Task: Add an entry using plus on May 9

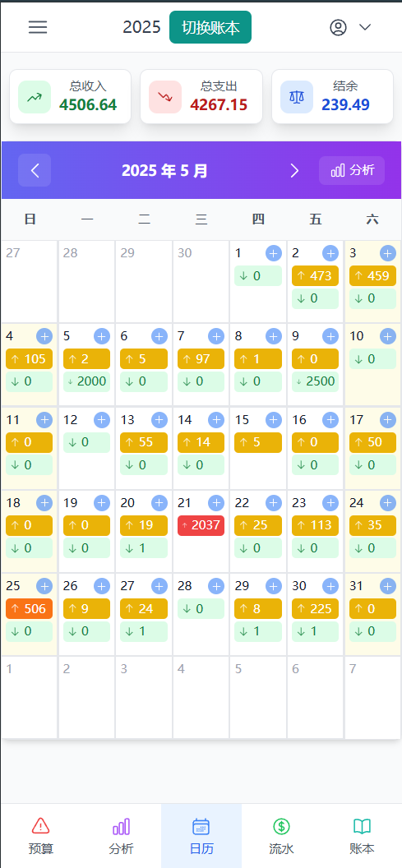Action: point(330,336)
